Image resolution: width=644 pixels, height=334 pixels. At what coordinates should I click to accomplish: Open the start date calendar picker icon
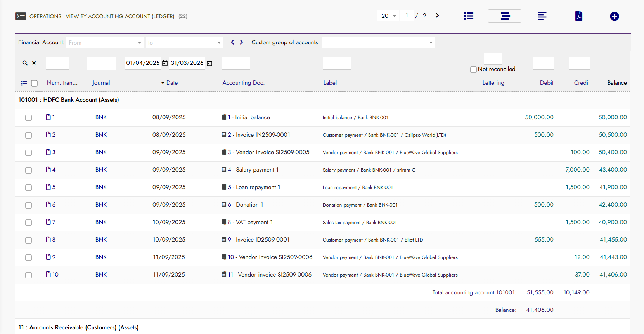tap(165, 63)
